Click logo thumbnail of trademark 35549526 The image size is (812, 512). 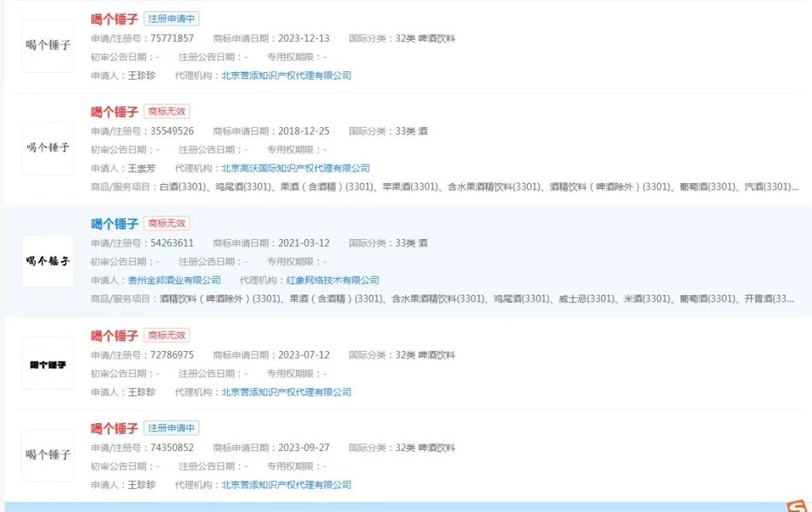point(47,149)
